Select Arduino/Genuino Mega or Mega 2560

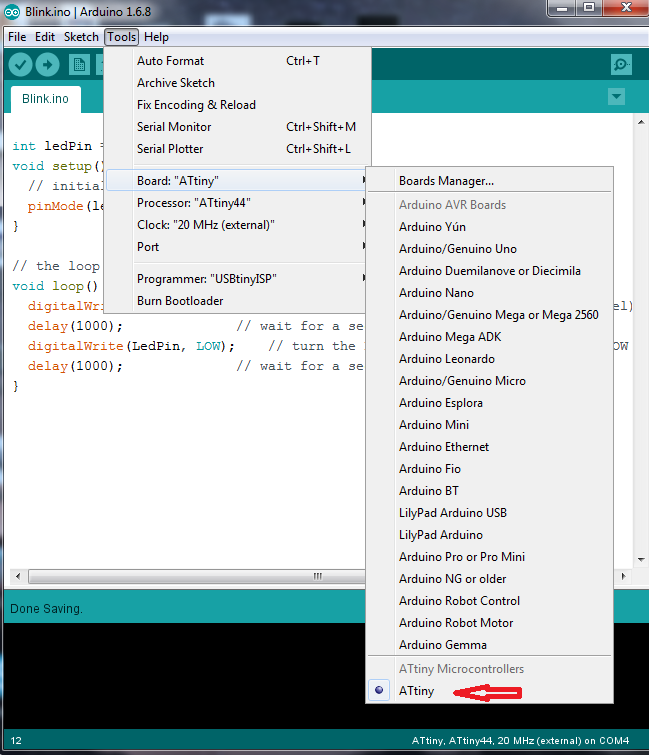tap(489, 315)
